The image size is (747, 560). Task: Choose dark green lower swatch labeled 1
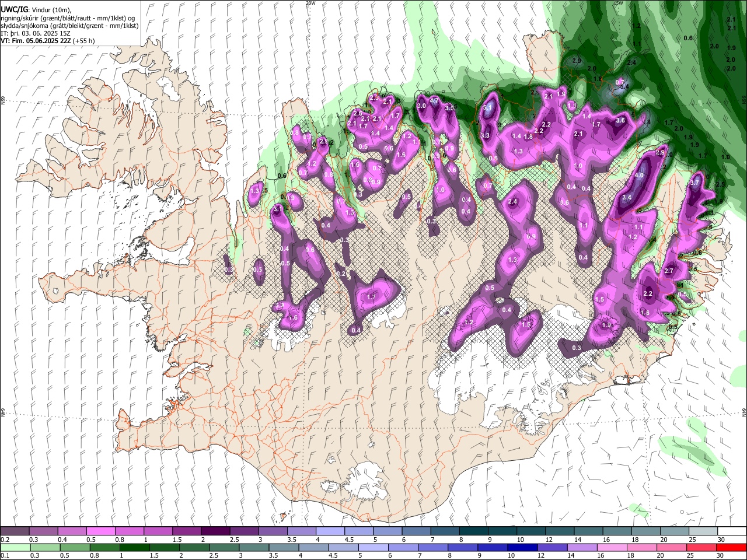[x=134, y=547]
